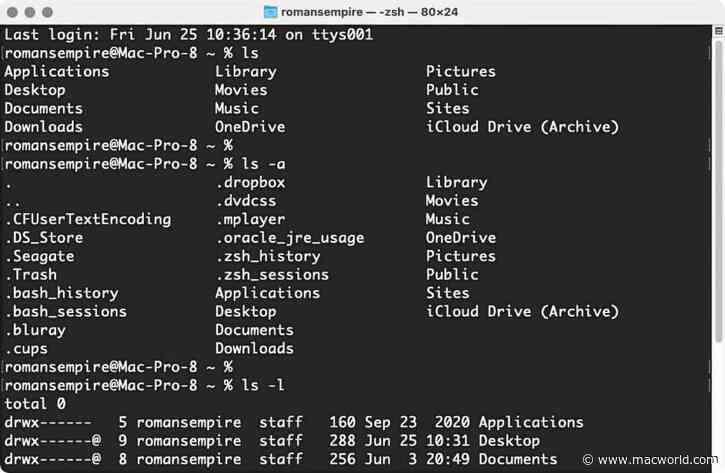Click the time value '10:31'

pyautogui.click(x=448, y=441)
